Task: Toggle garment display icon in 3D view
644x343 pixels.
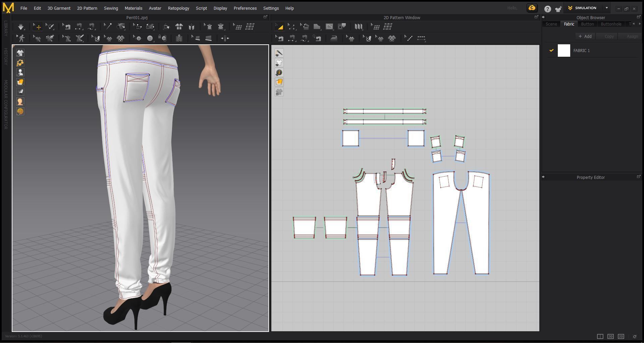Action: (x=20, y=53)
